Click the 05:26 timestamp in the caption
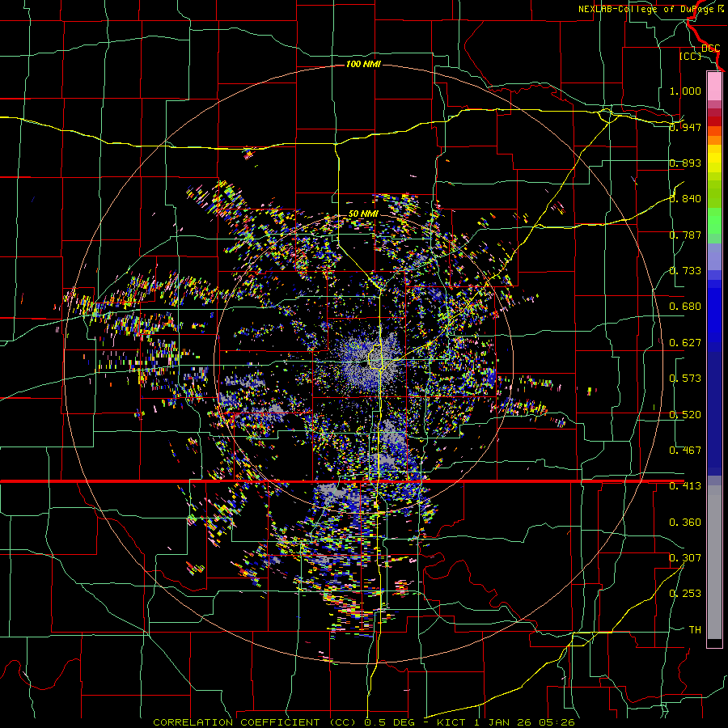This screenshot has height=728, width=728. 557,722
